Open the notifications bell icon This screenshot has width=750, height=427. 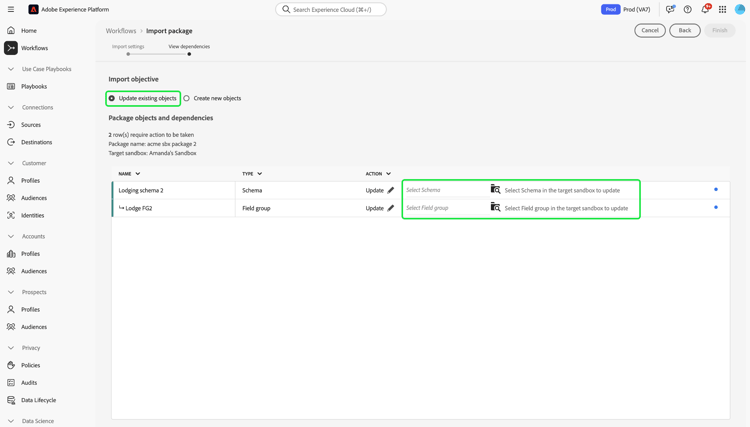[x=705, y=9]
